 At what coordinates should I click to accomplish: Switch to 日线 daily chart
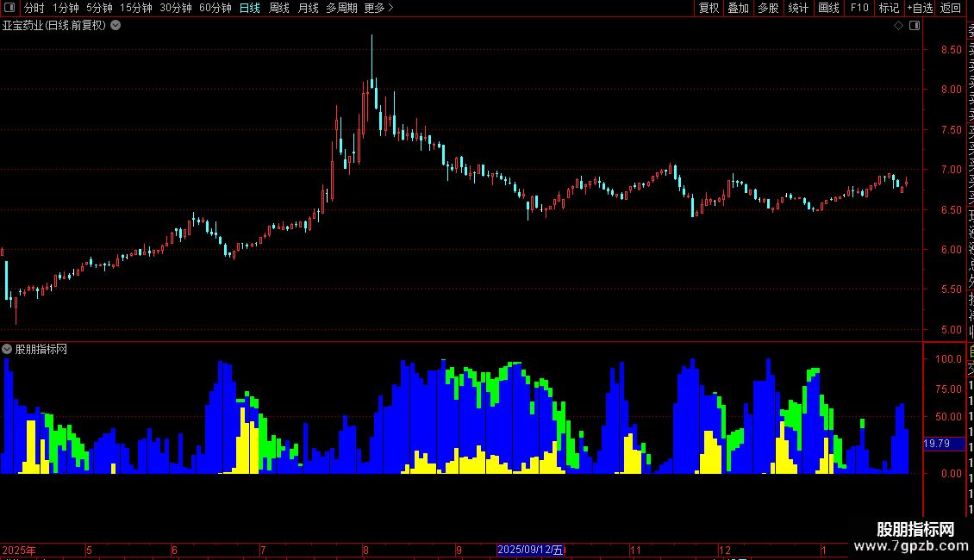(250, 8)
